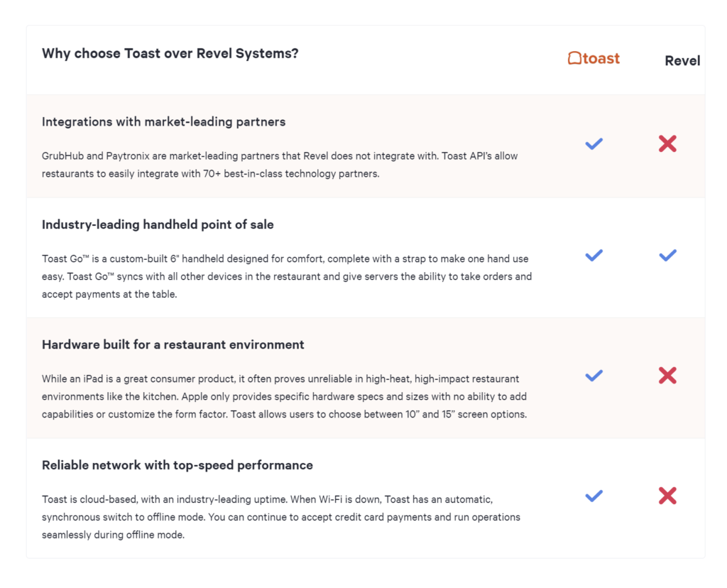Click the Revel column header

click(682, 61)
